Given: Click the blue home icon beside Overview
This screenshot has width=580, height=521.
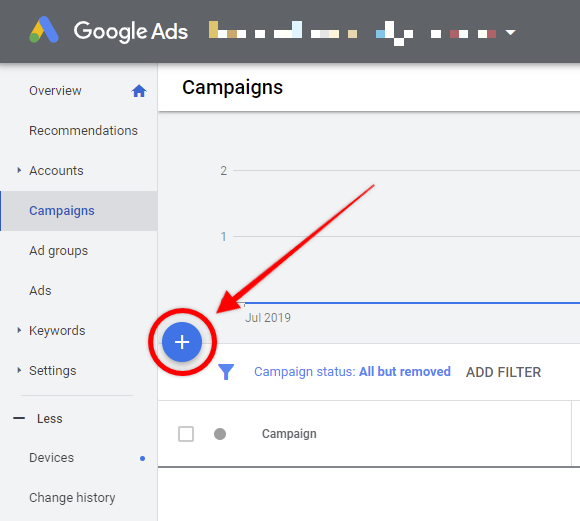Looking at the screenshot, I should (x=139, y=91).
